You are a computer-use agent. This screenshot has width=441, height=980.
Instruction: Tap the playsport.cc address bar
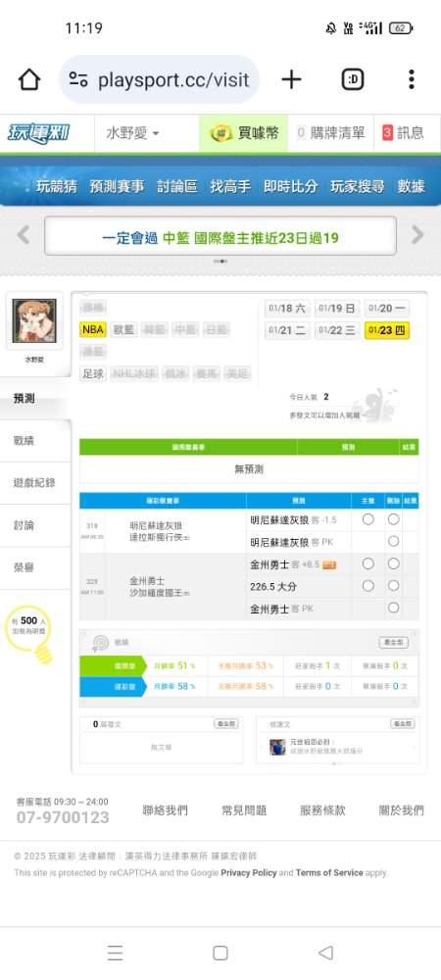[x=160, y=79]
